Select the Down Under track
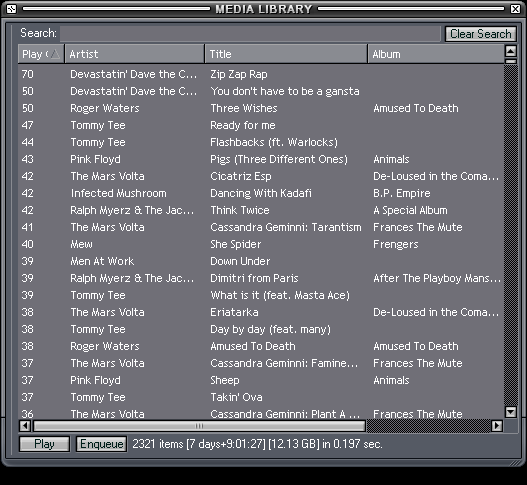527x485 pixels. (240, 261)
